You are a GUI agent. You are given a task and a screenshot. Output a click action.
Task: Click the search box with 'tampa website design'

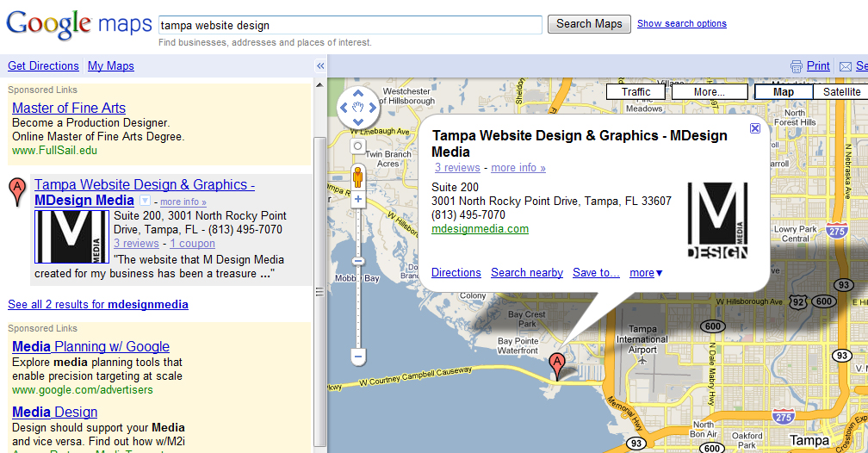click(x=350, y=25)
